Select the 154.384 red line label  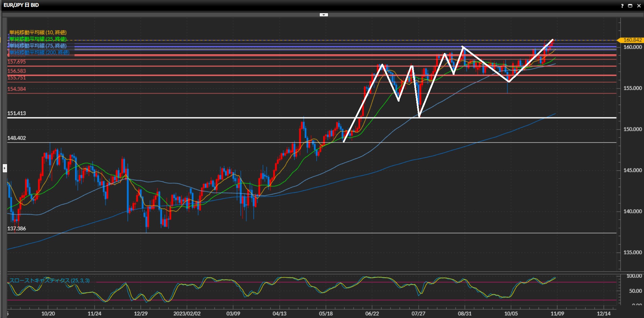[16, 89]
